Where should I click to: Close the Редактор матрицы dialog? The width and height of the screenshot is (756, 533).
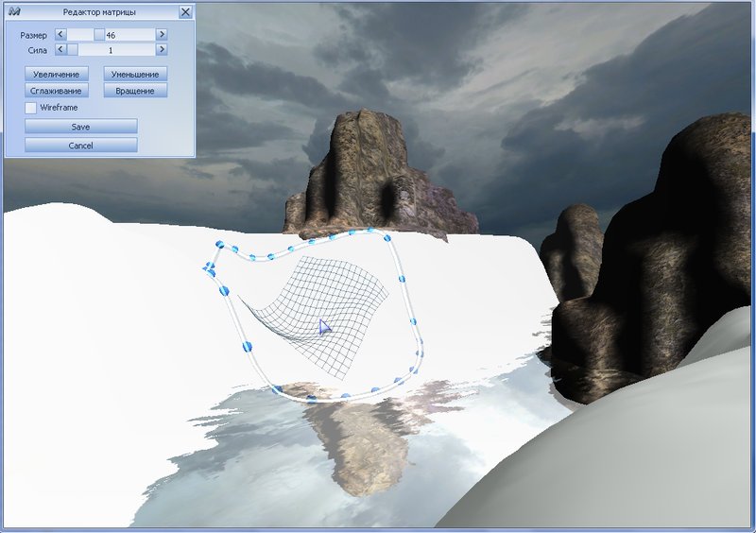pos(185,12)
